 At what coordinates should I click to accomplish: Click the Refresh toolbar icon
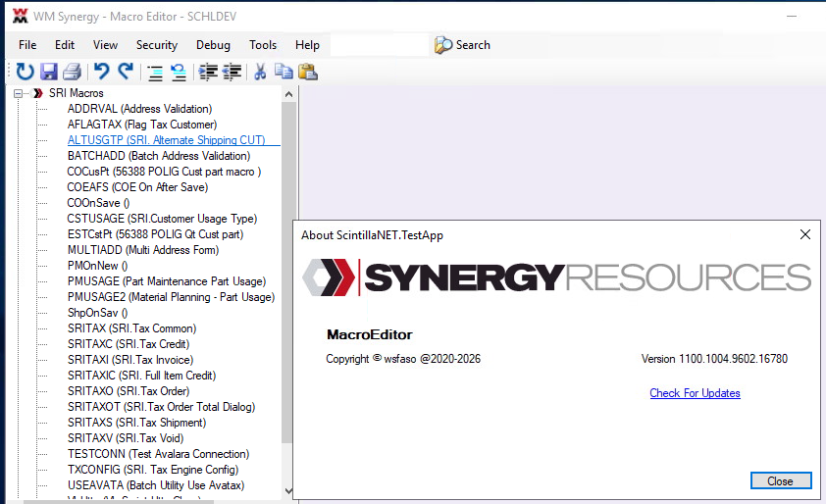[25, 72]
